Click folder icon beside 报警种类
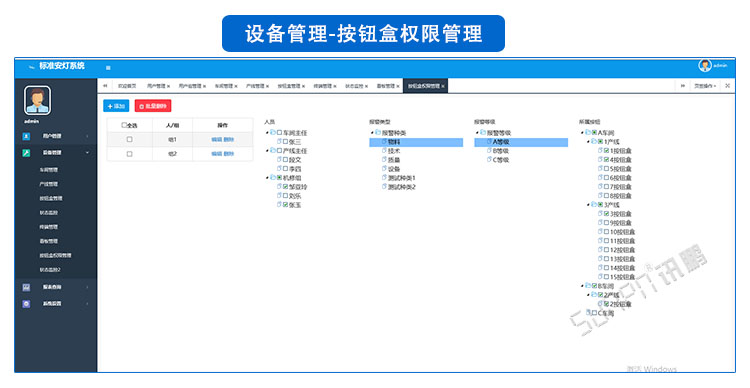Viewport: 750px width, 388px height. (x=377, y=133)
